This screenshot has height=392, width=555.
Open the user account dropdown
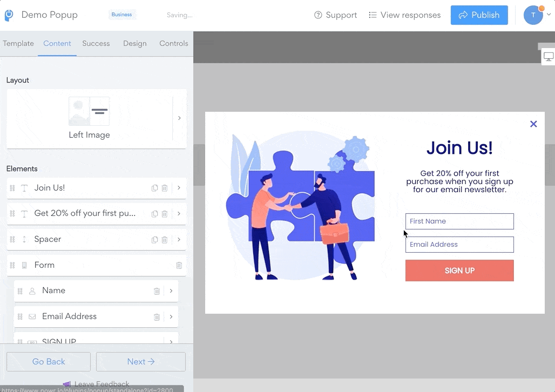pos(537,15)
